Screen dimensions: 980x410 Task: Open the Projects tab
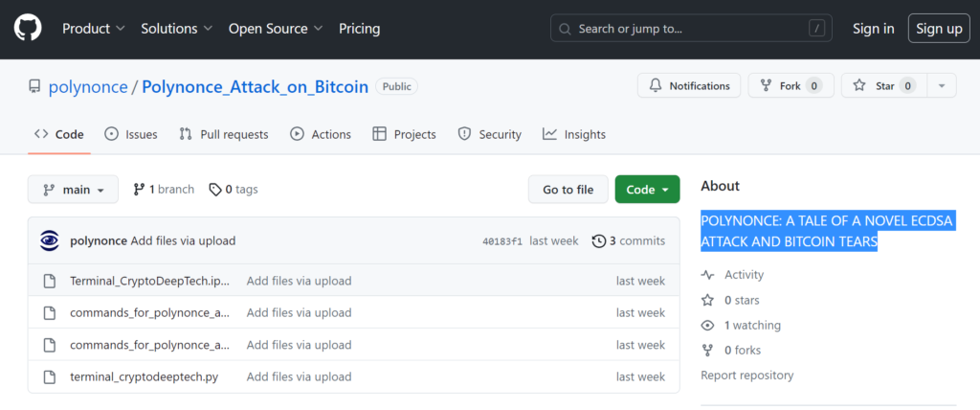(404, 134)
